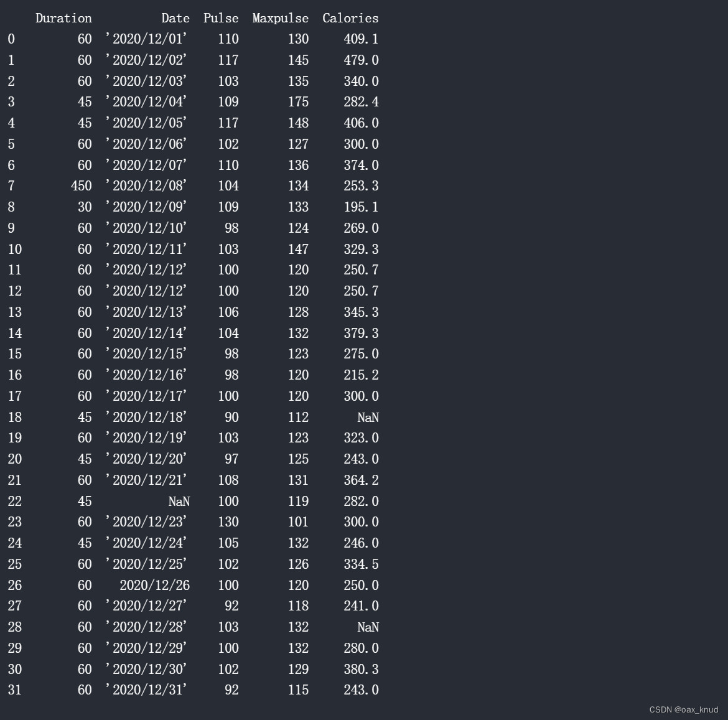Select the Calories value 409.1

point(362,39)
